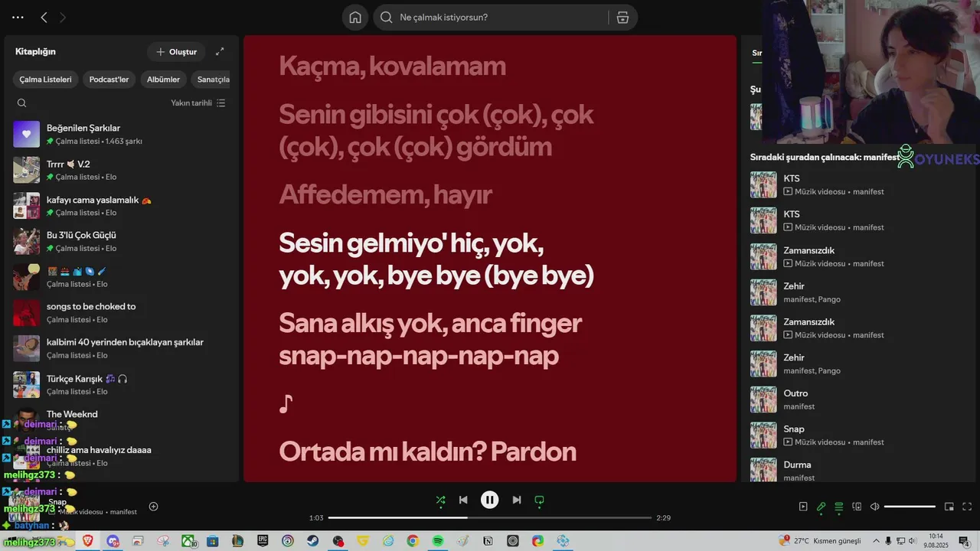This screenshot has height=551, width=980.
Task: Jump to lyric 'Affedemem, hayır'
Action: [x=385, y=194]
